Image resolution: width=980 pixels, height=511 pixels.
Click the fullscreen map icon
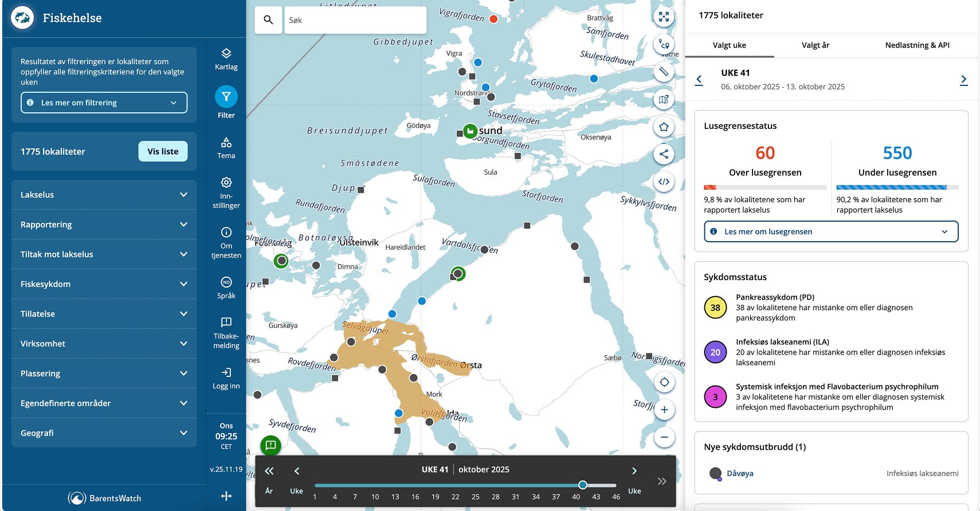click(x=664, y=17)
